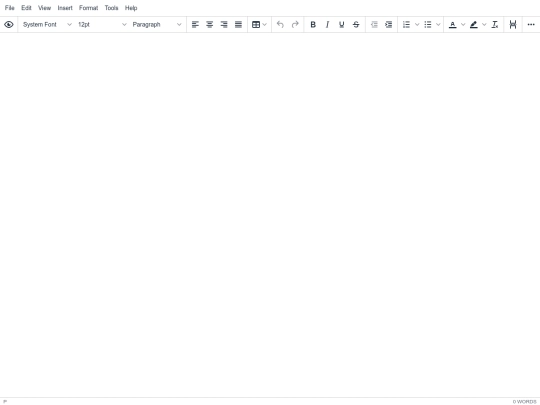
Task: Insert a bullet list
Action: (x=428, y=24)
